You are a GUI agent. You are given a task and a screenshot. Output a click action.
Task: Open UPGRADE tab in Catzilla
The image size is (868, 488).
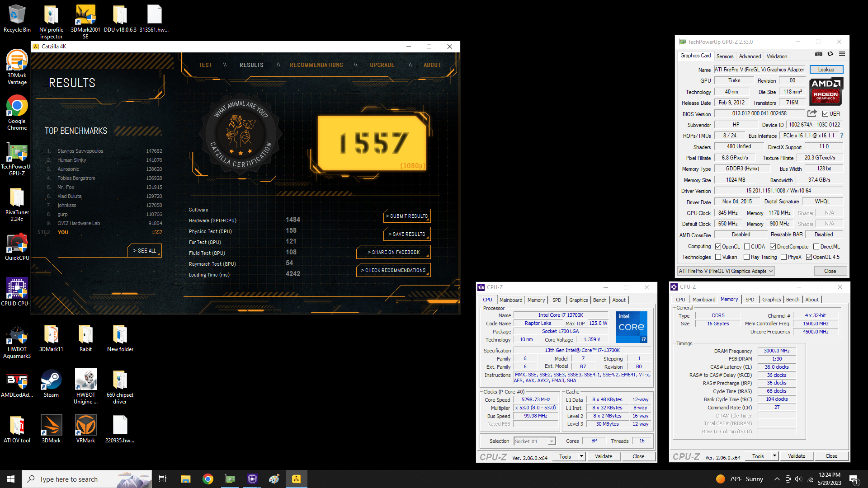coord(382,65)
